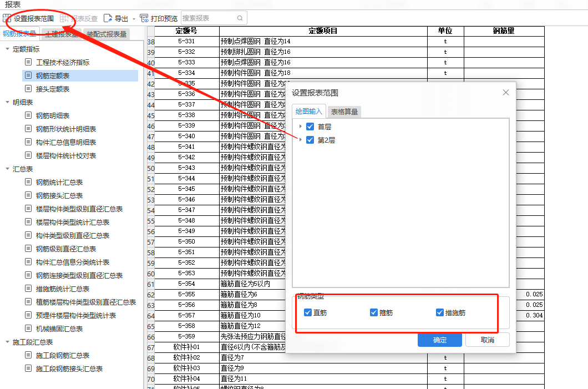This screenshot has height=389, width=588.
Task: Click the 导出 export icon
Action: click(108, 18)
